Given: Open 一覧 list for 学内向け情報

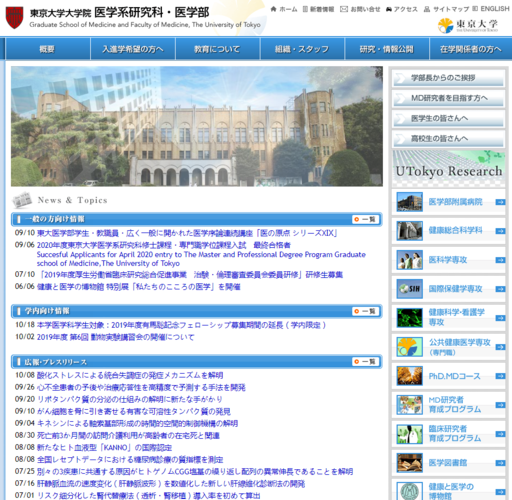Looking at the screenshot, I should 366,311.
